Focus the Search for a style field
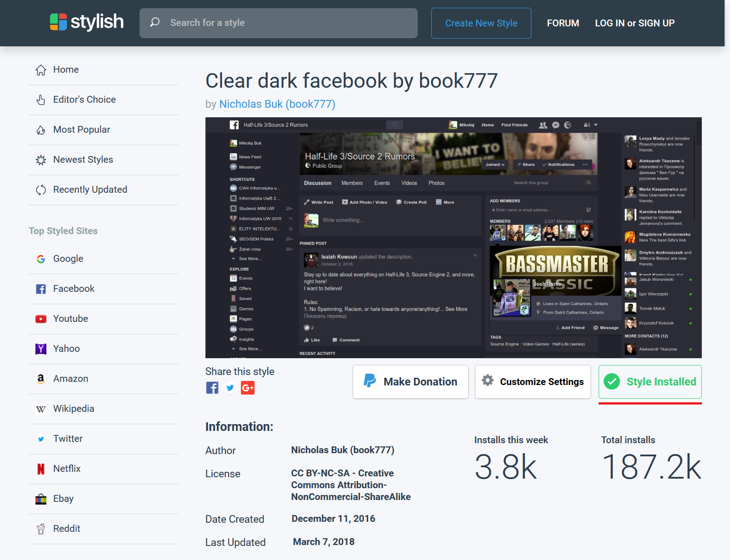The height and width of the screenshot is (560, 730). (279, 23)
